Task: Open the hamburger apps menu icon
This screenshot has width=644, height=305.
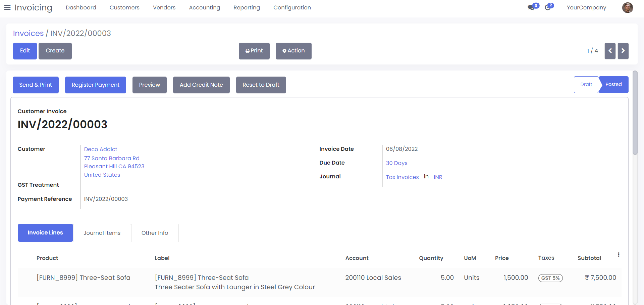Action: coord(7,7)
